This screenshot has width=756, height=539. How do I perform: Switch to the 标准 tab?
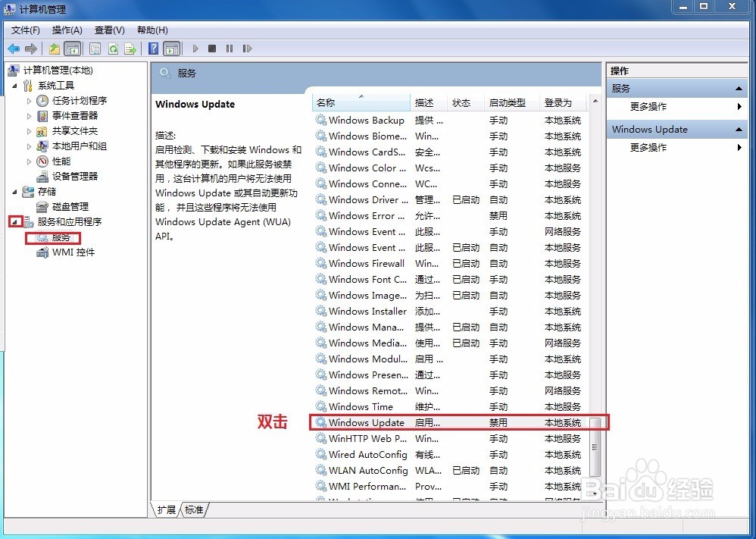[194, 509]
